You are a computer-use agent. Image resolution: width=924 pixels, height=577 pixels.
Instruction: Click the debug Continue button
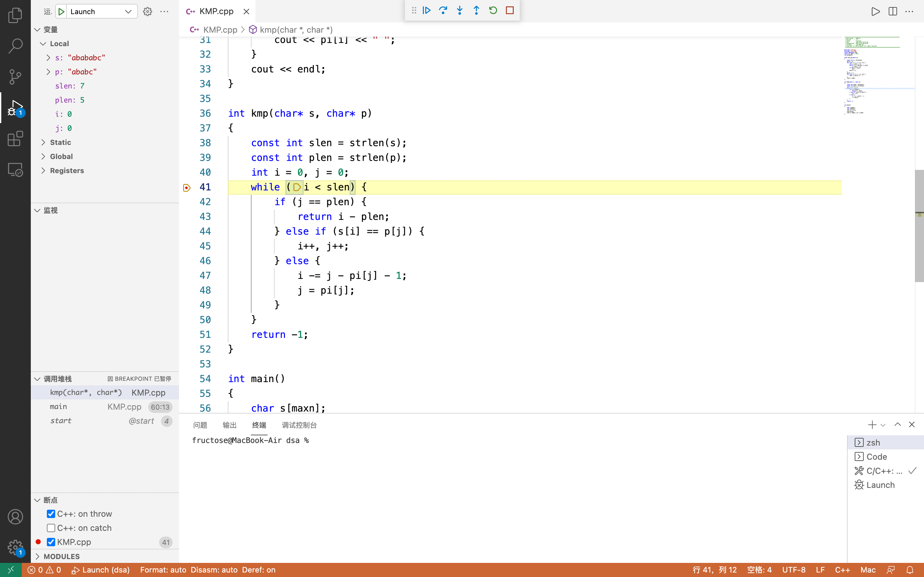[x=426, y=10]
